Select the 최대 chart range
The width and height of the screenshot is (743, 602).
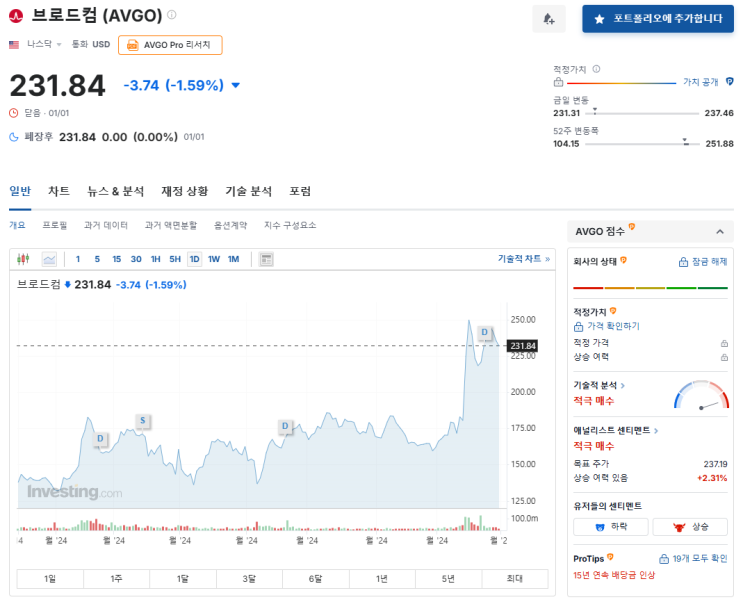point(515,579)
